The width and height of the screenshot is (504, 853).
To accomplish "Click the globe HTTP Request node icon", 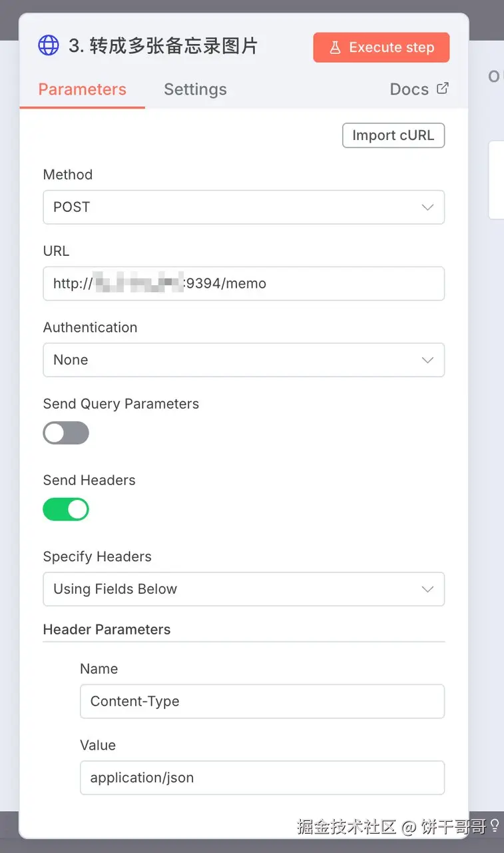I will coord(49,45).
